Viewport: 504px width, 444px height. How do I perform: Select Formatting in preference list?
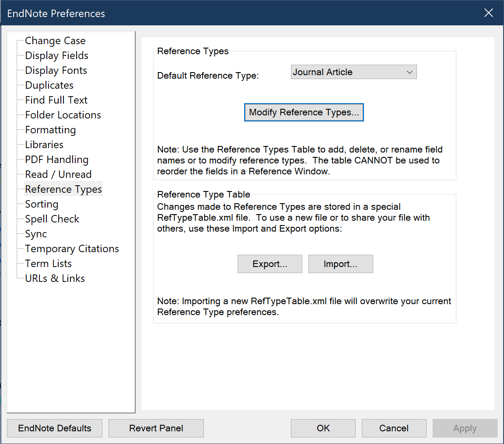[50, 130]
